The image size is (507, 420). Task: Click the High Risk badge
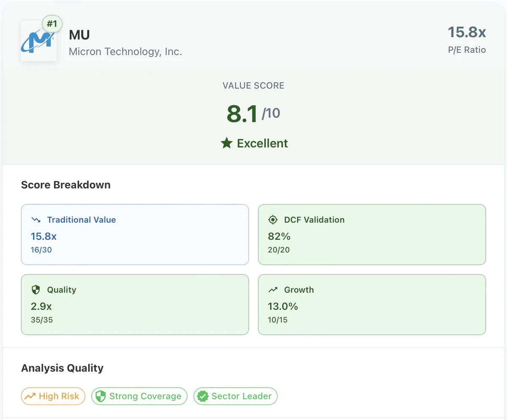pos(53,396)
